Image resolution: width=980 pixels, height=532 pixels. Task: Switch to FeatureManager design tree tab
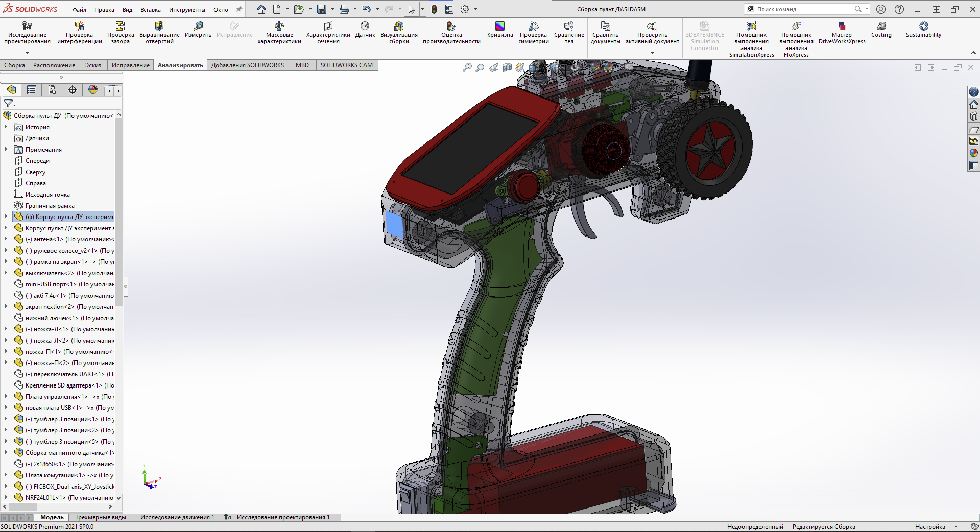11,90
